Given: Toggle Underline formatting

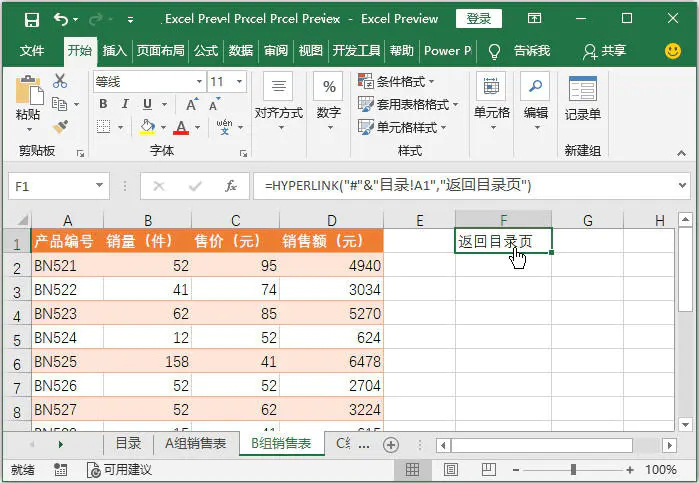Looking at the screenshot, I should click(x=148, y=104).
